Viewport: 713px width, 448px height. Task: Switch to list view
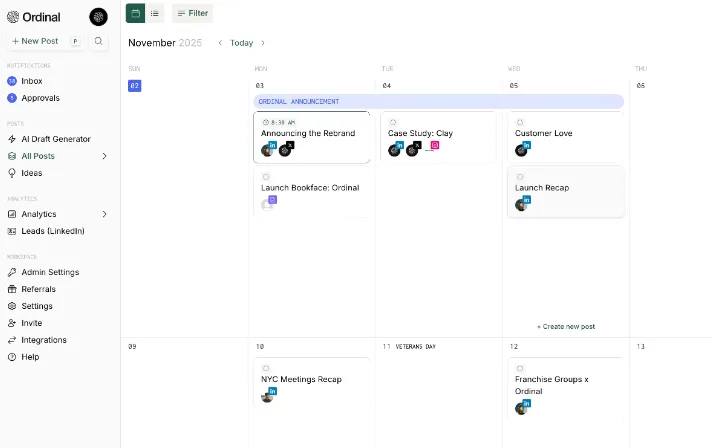tap(155, 13)
